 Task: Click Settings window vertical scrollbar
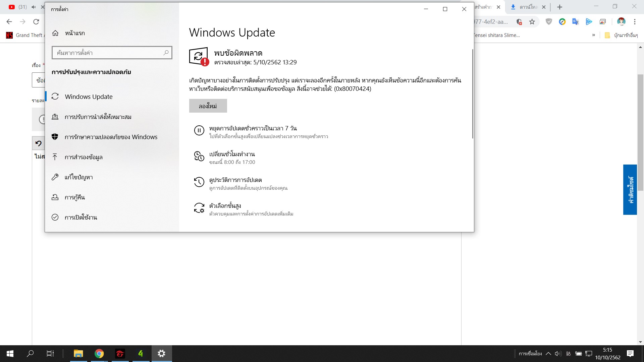(x=472, y=94)
